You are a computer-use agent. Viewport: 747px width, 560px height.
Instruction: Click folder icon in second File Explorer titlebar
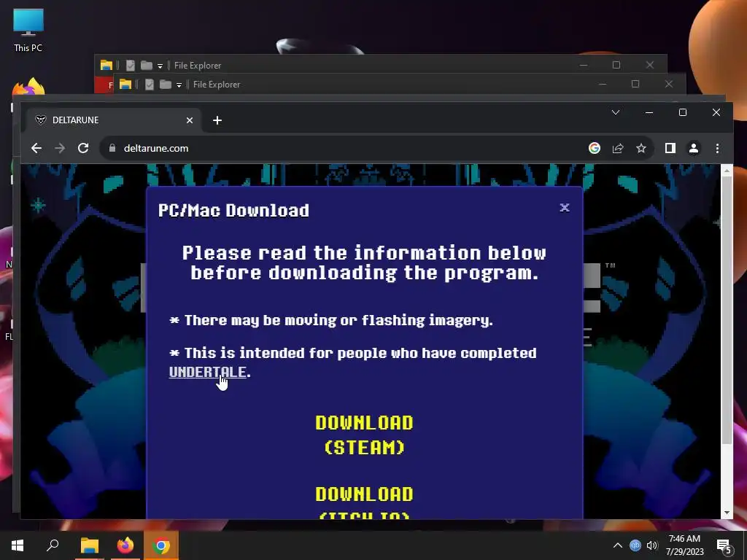click(x=125, y=85)
